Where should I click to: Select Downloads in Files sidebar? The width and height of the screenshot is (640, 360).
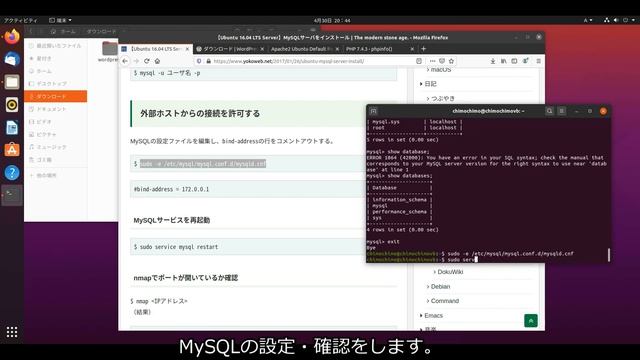(56, 96)
